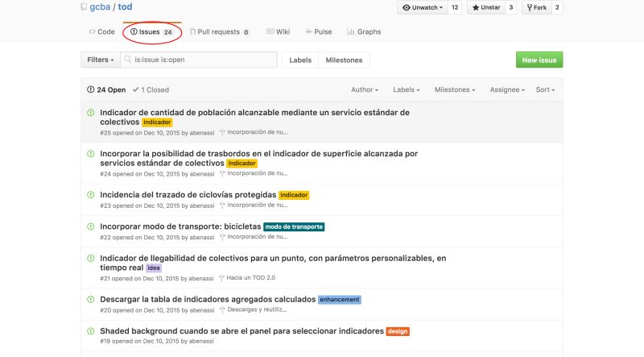Show the 1 Closed issue
The image size is (644, 357).
click(151, 89)
